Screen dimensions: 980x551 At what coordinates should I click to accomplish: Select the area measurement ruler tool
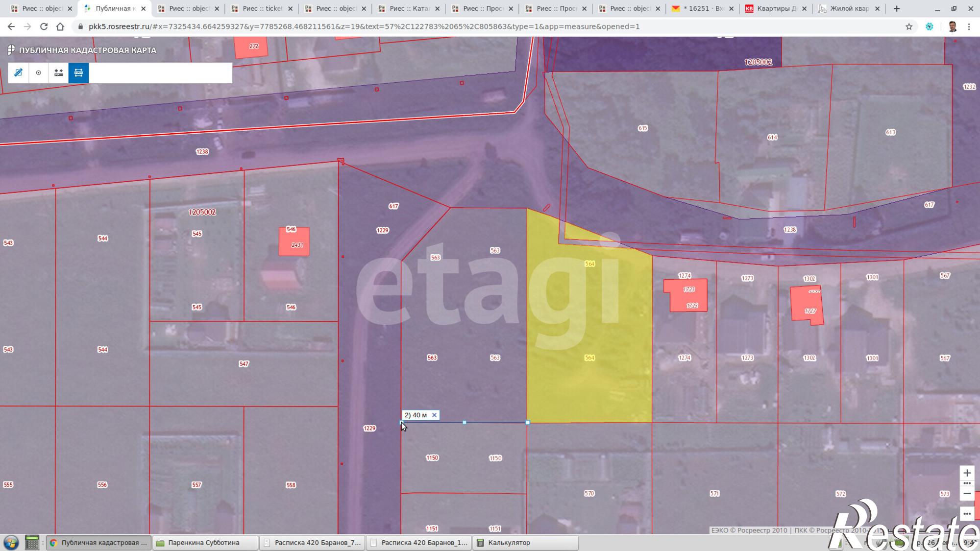18,72
